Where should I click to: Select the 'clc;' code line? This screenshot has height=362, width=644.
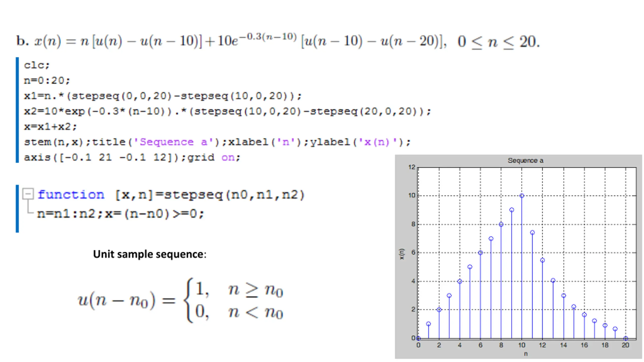pyautogui.click(x=37, y=65)
